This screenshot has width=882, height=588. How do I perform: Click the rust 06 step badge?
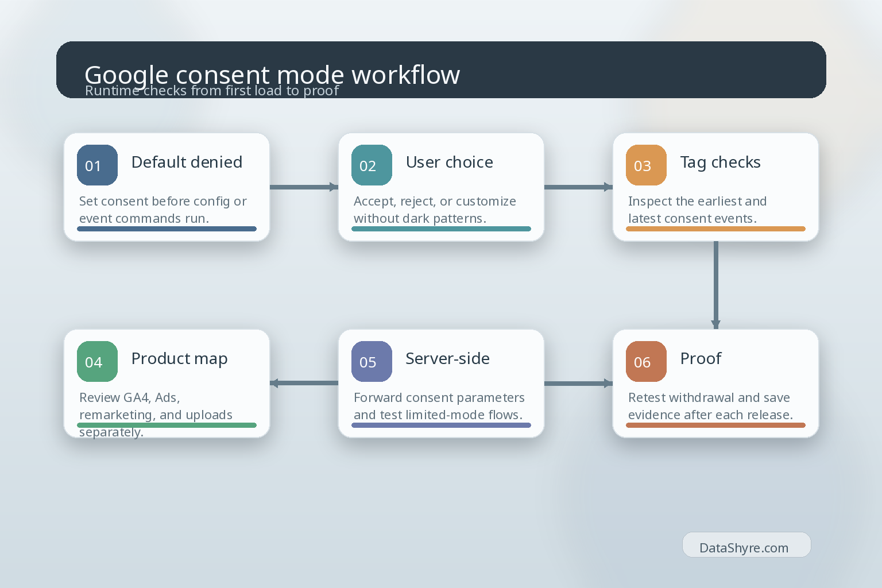click(x=646, y=362)
